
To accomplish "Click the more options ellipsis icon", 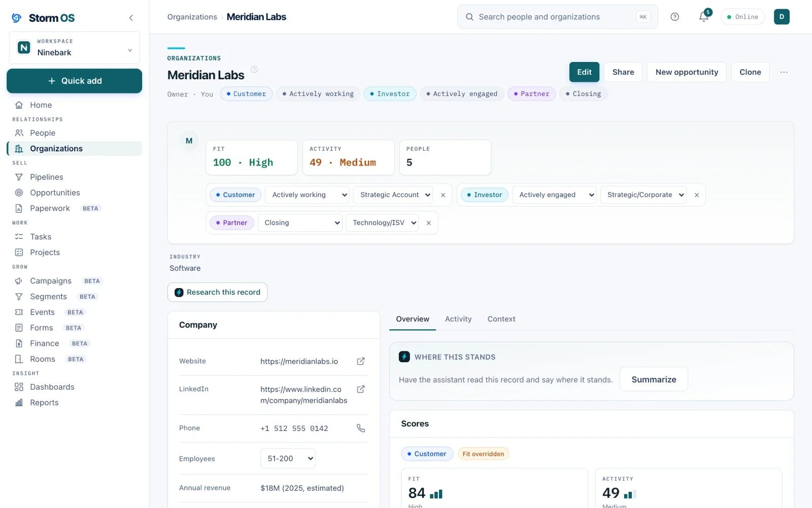I will (784, 72).
